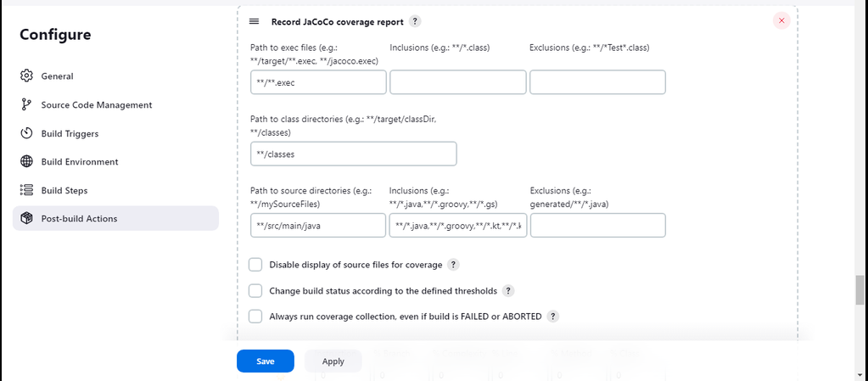Click the source Exclusions input field
The image size is (868, 381).
[597, 225]
